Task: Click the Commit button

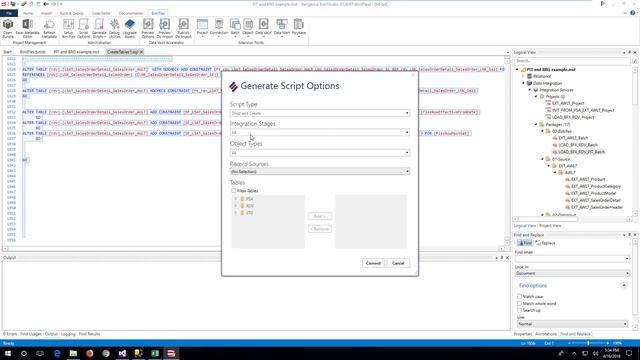Action: tap(373, 263)
